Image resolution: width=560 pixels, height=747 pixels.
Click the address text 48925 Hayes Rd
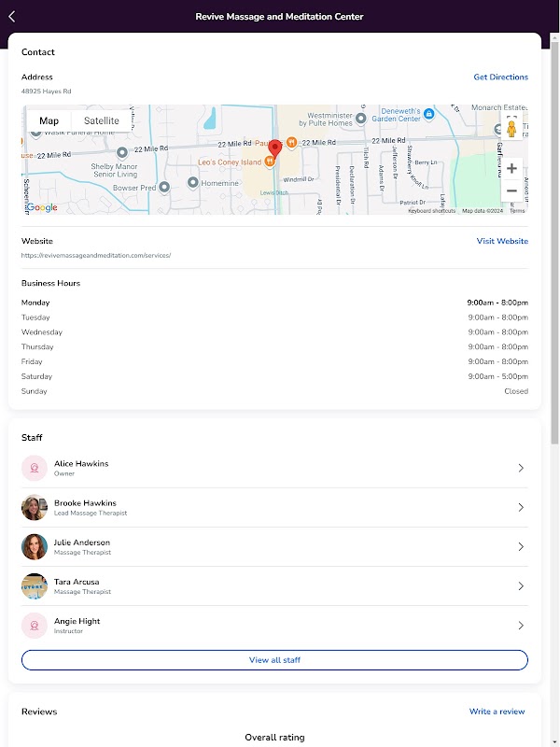[x=46, y=91]
